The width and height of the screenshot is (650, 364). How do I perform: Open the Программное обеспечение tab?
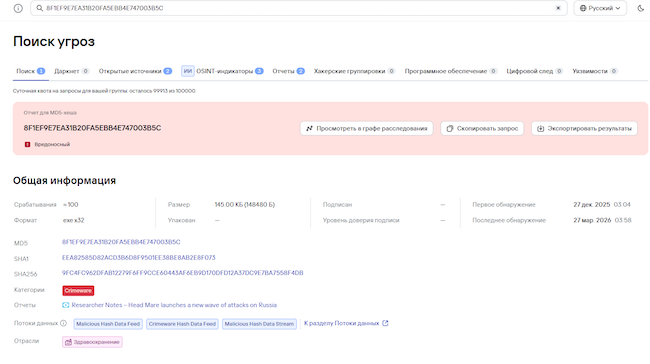coord(451,71)
